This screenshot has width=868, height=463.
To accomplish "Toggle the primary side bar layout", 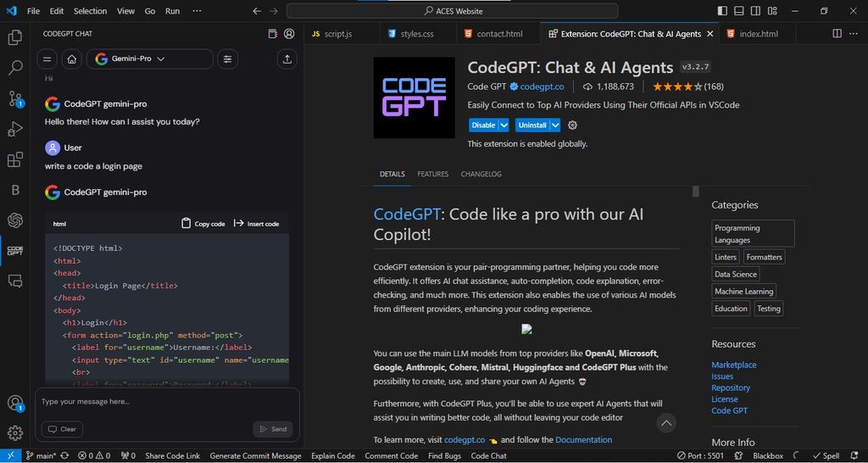I will pyautogui.click(x=722, y=11).
